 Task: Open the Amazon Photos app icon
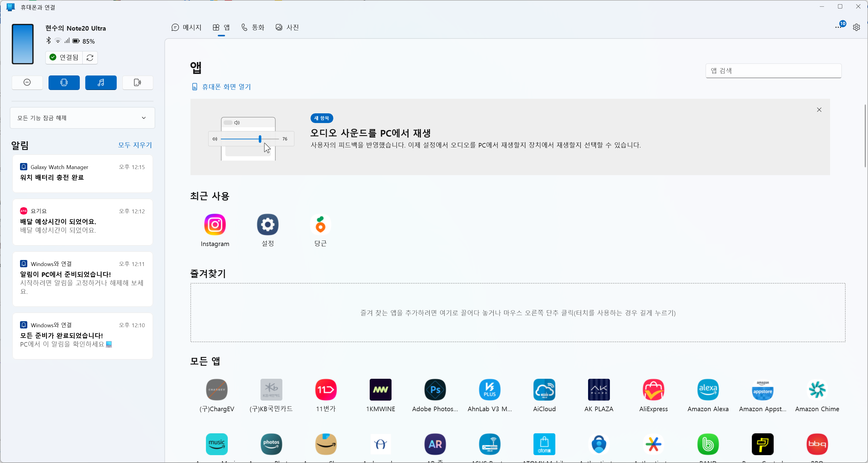271,444
